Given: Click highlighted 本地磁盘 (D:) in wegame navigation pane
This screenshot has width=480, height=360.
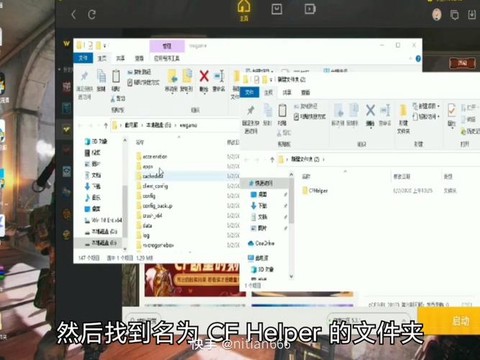Looking at the screenshot, I should click(100, 243).
